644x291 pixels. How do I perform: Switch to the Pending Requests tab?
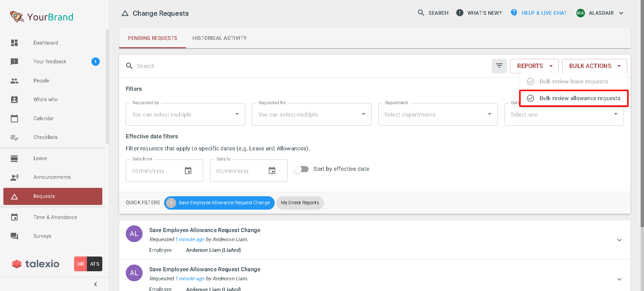click(153, 38)
